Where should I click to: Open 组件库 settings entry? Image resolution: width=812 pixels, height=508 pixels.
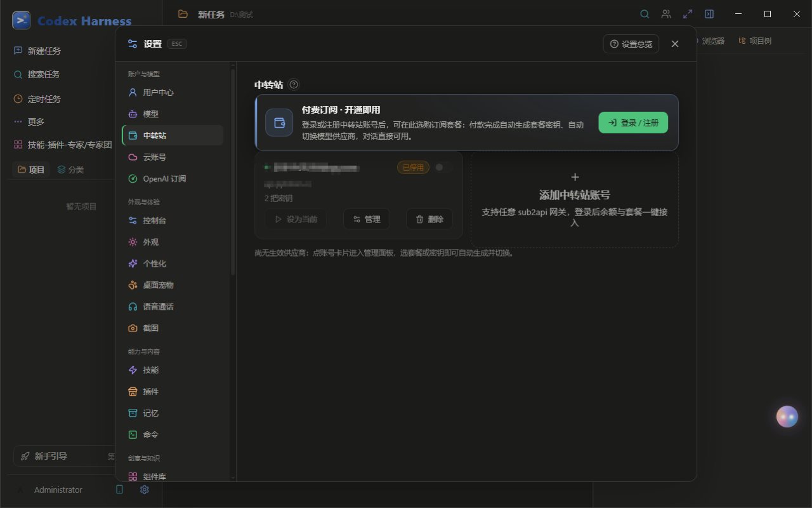(x=172, y=476)
